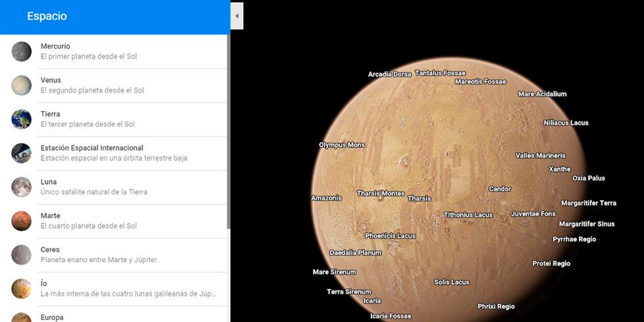Click the Luna moon icon
This screenshot has width=644, height=322.
(21, 187)
